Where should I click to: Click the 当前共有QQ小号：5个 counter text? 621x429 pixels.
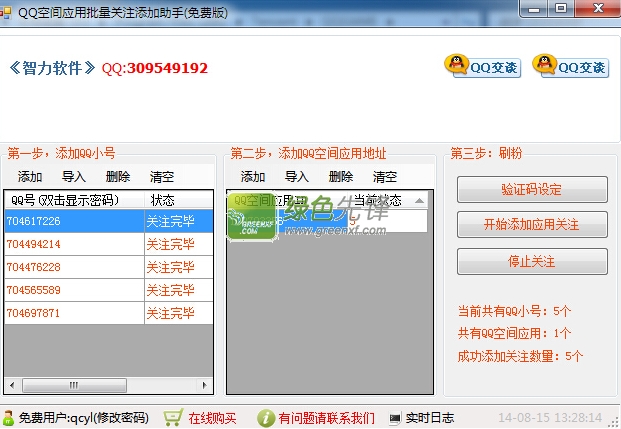[514, 311]
